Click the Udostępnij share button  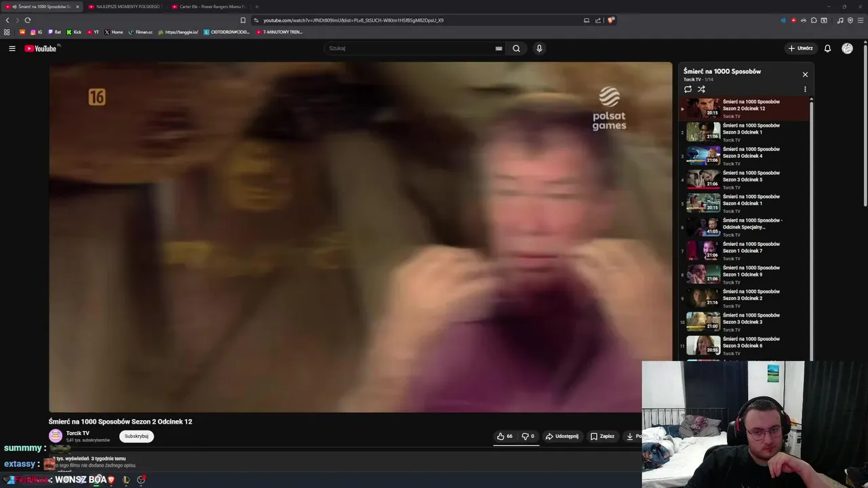tap(562, 436)
